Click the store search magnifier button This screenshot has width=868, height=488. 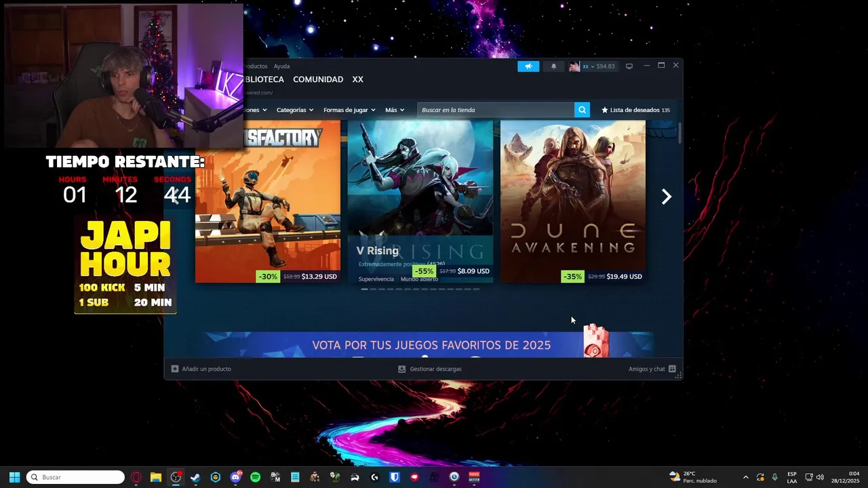coord(582,110)
